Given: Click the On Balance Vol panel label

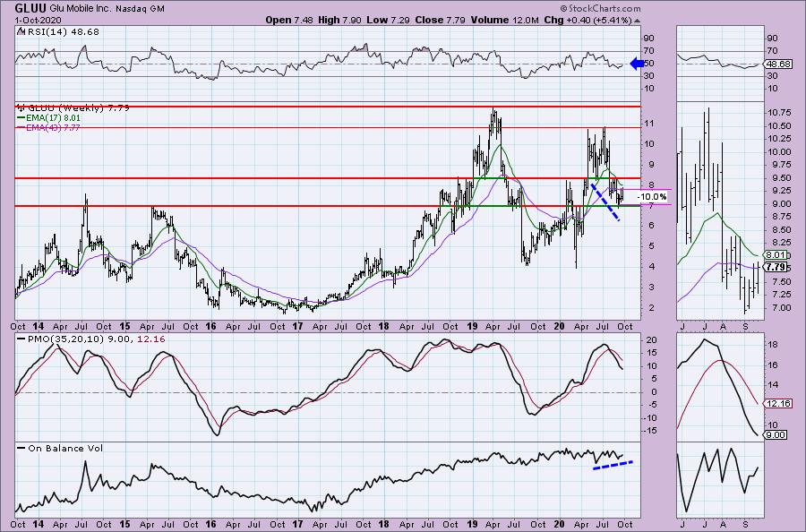Looking at the screenshot, I should click(65, 448).
